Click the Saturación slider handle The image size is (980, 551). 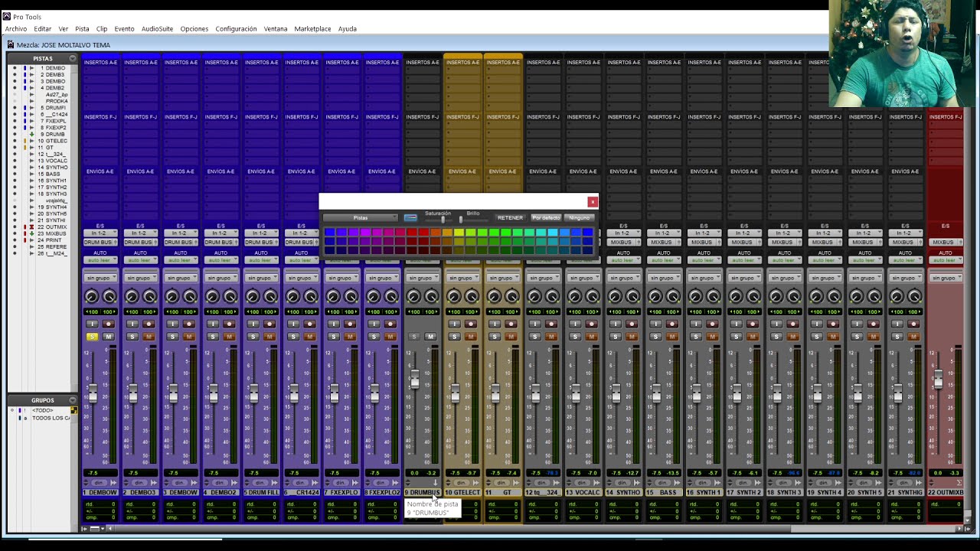443,220
